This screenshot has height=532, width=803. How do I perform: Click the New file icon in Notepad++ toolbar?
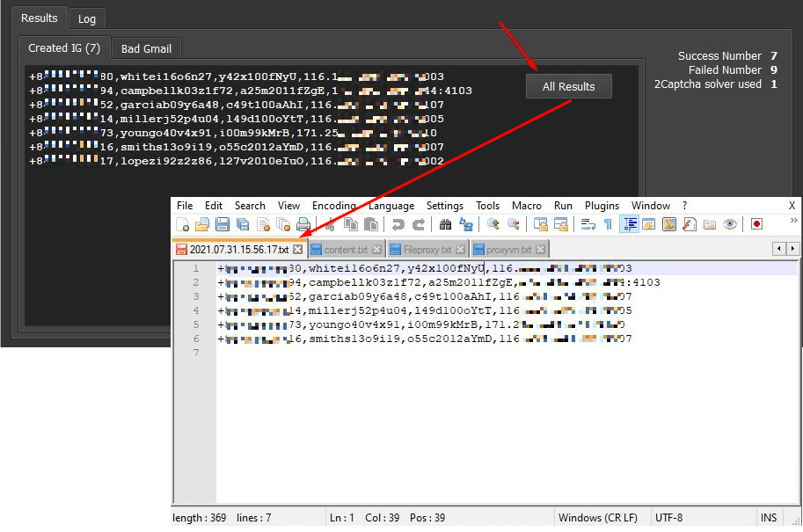coord(183,224)
